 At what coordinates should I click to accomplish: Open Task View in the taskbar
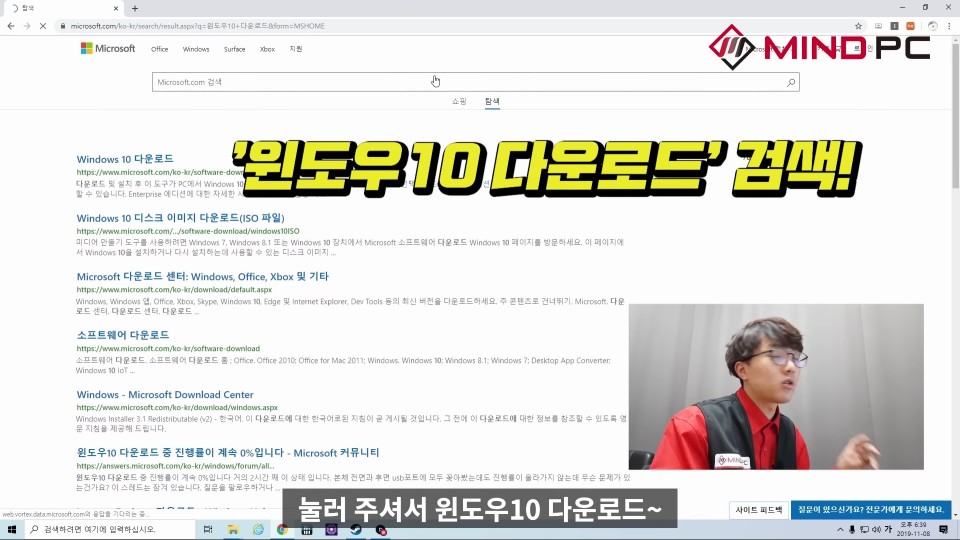(208, 529)
